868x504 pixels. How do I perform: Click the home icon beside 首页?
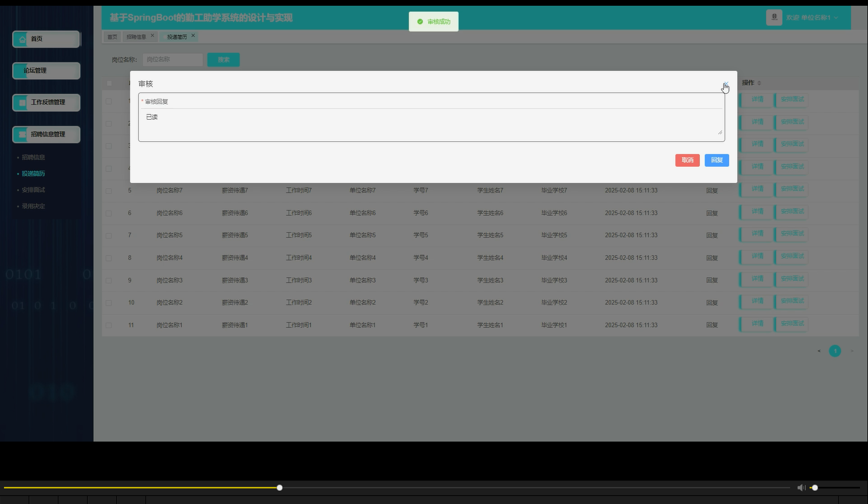click(22, 40)
